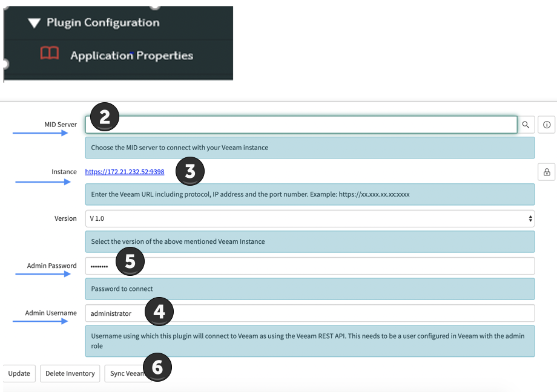Open Application Properties module

pyautogui.click(x=131, y=56)
